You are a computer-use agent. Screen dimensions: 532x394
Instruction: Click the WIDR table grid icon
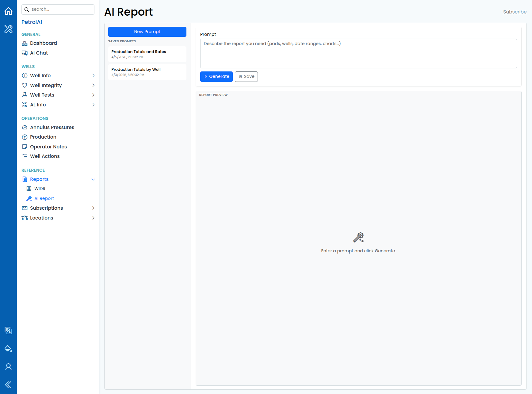pos(29,189)
